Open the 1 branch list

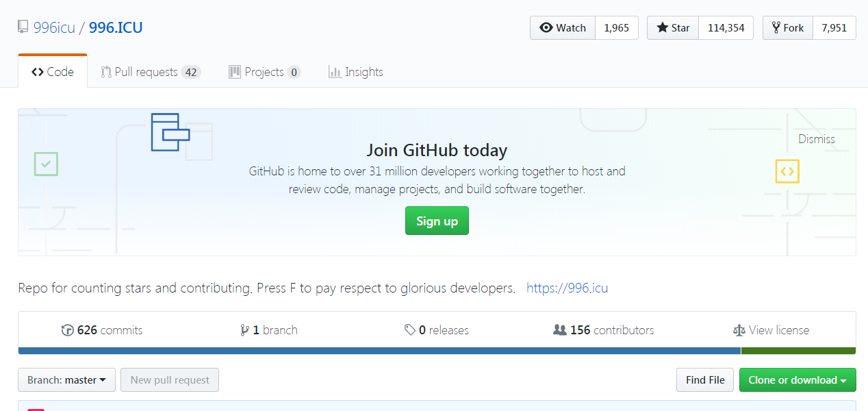pyautogui.click(x=269, y=330)
